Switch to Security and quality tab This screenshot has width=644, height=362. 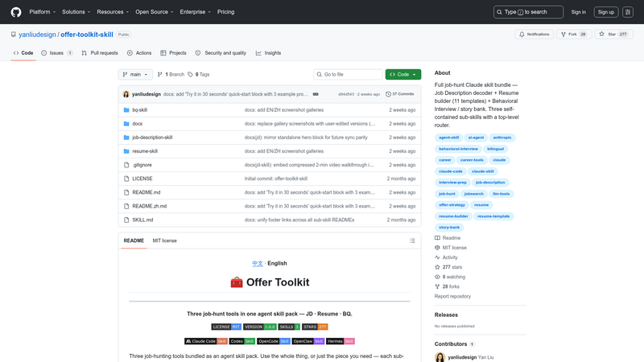[221, 53]
